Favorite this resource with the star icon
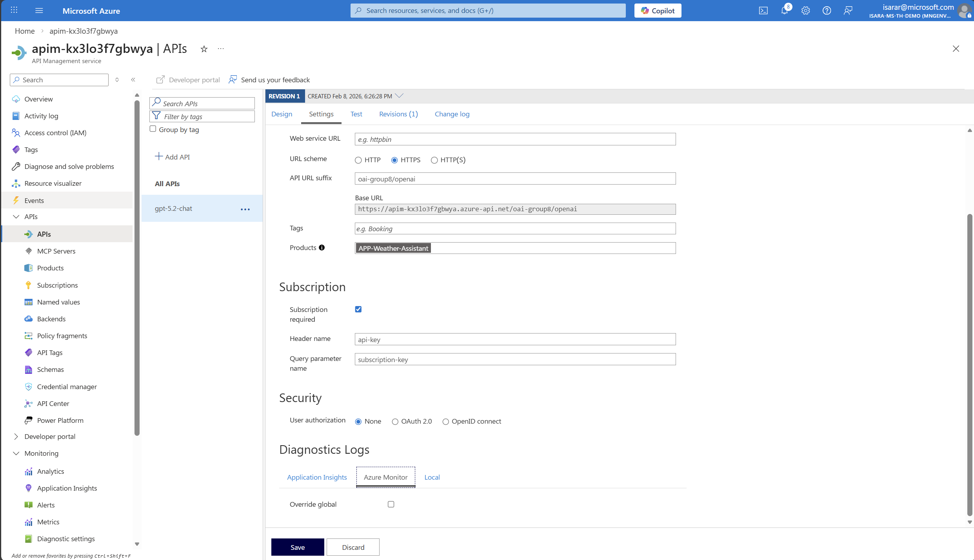Screen dimensions: 974x560 coord(204,49)
